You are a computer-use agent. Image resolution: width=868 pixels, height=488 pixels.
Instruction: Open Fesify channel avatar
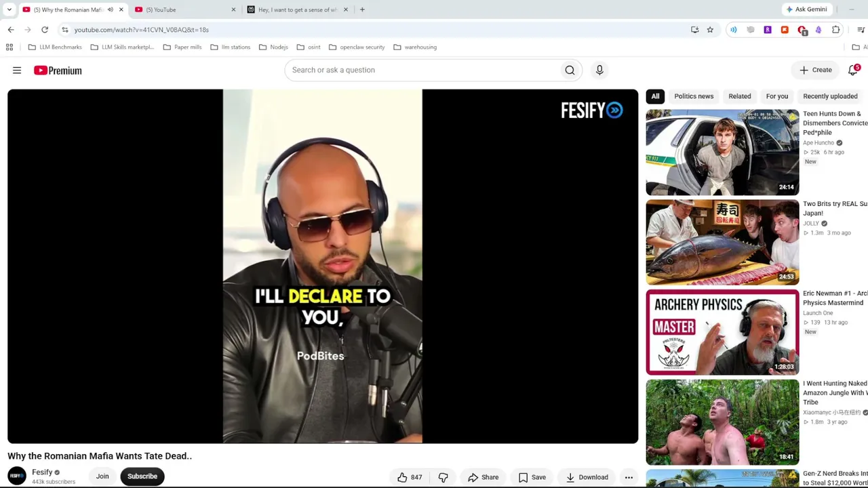17,476
